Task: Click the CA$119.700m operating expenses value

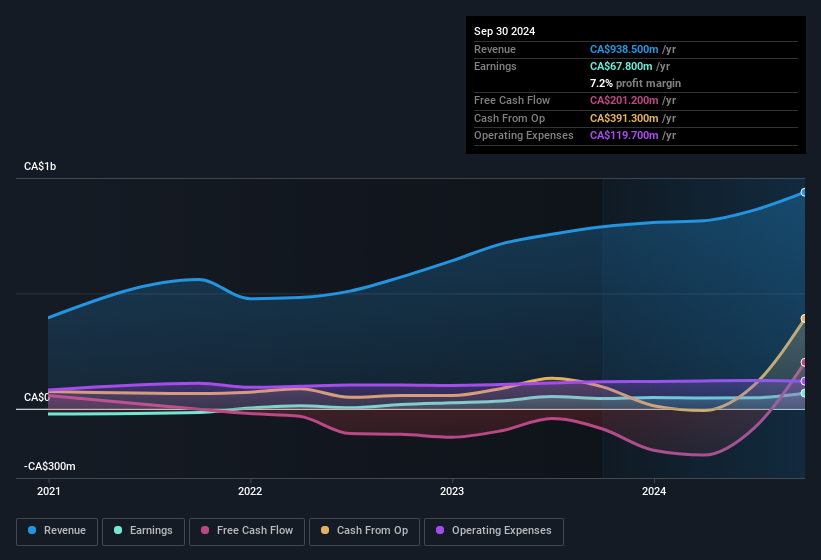Action: click(x=624, y=136)
